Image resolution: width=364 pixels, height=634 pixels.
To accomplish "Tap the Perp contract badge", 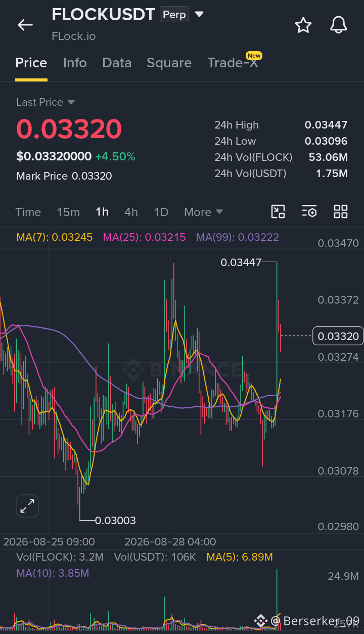I will [174, 15].
